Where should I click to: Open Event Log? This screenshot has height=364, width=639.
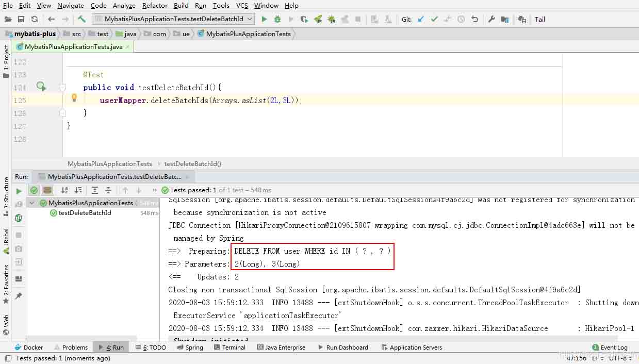[610, 348]
